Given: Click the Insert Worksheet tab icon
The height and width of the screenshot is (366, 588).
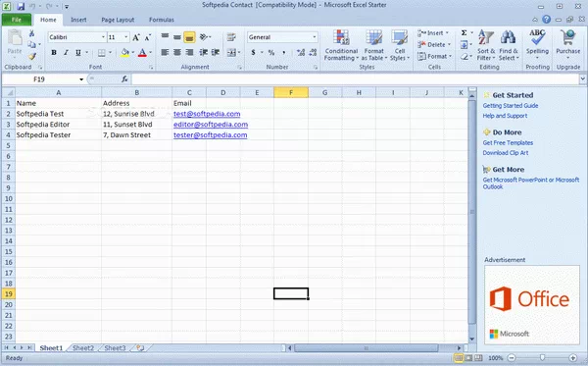Looking at the screenshot, I should pyautogui.click(x=140, y=348).
